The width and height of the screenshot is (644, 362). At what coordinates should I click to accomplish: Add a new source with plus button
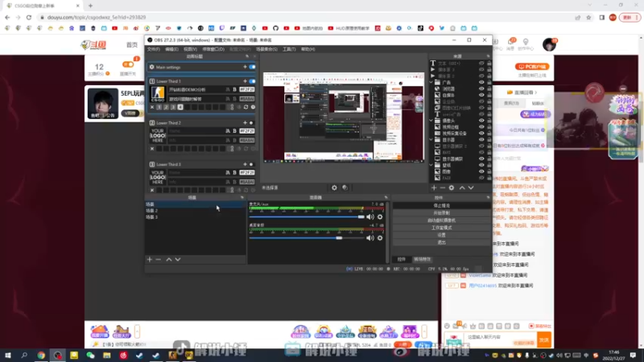click(434, 187)
